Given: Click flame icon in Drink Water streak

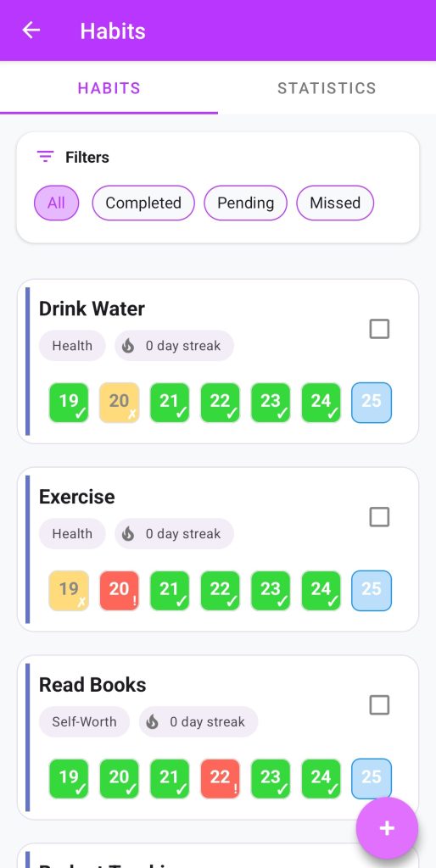Looking at the screenshot, I should coord(129,346).
